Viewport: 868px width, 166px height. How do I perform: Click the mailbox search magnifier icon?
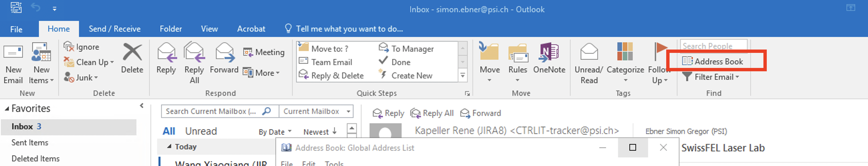pos(266,111)
